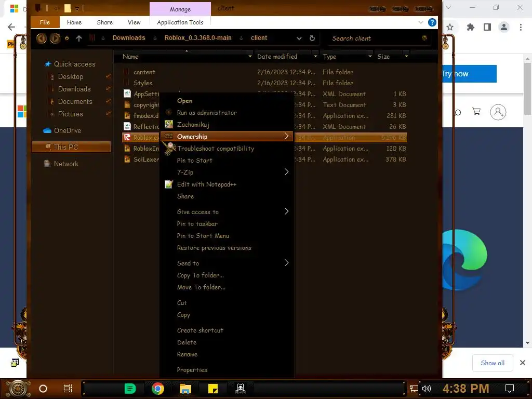Screen dimensions: 532x399
Task: Select the content folder row
Action: tap(264, 72)
